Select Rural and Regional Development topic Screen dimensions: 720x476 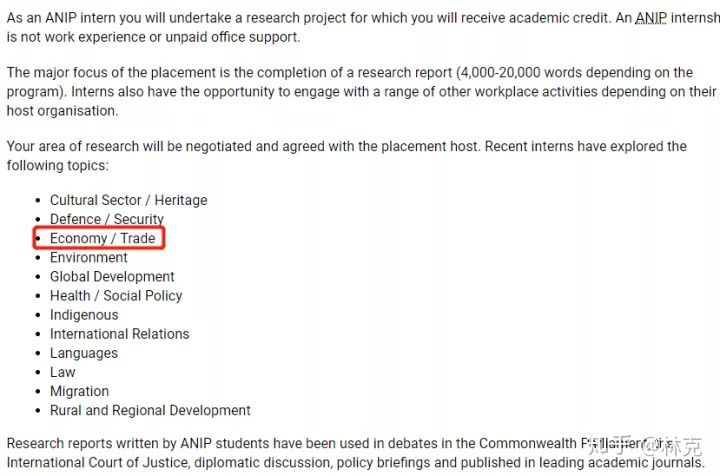coord(150,410)
